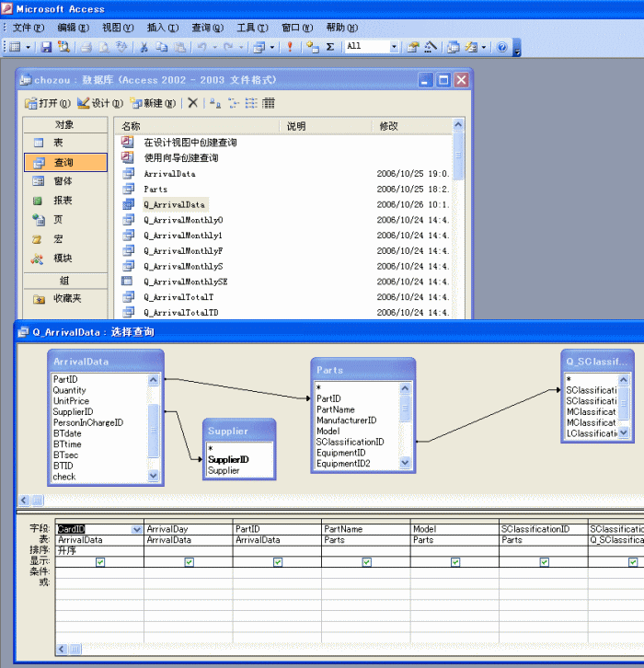644x668 pixels.
Task: Toggle 显示 checkbox for ArrivalDay column
Action: pos(190,562)
